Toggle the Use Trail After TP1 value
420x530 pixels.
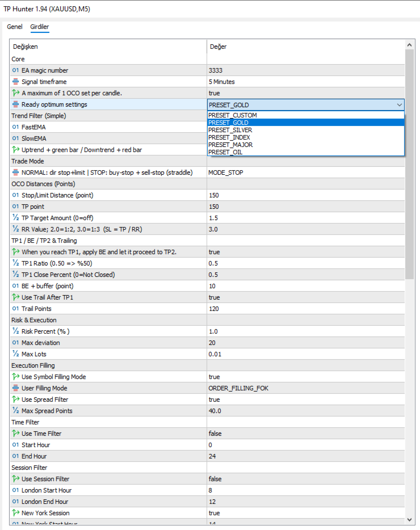click(x=305, y=297)
